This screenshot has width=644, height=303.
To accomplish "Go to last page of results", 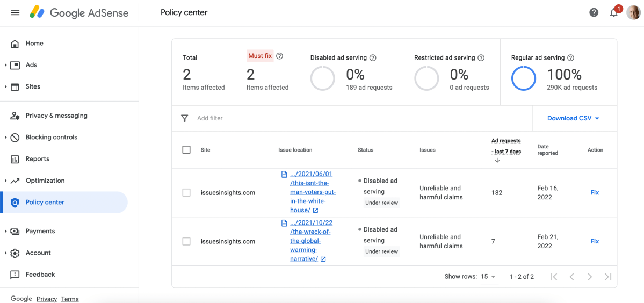I will click(x=608, y=277).
